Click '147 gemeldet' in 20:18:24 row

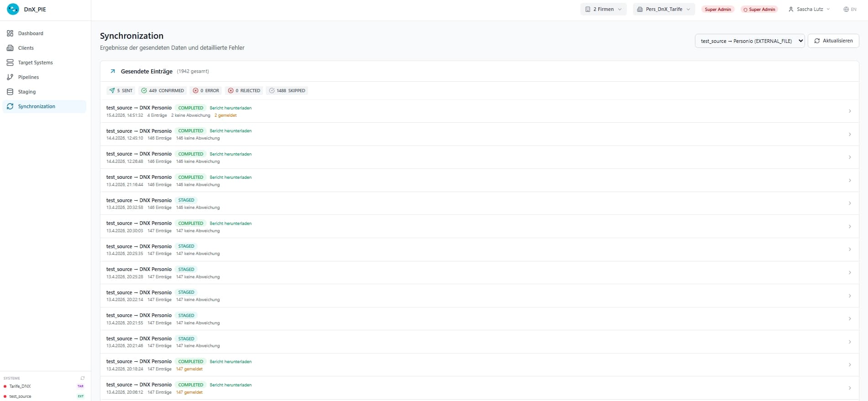[189, 369]
